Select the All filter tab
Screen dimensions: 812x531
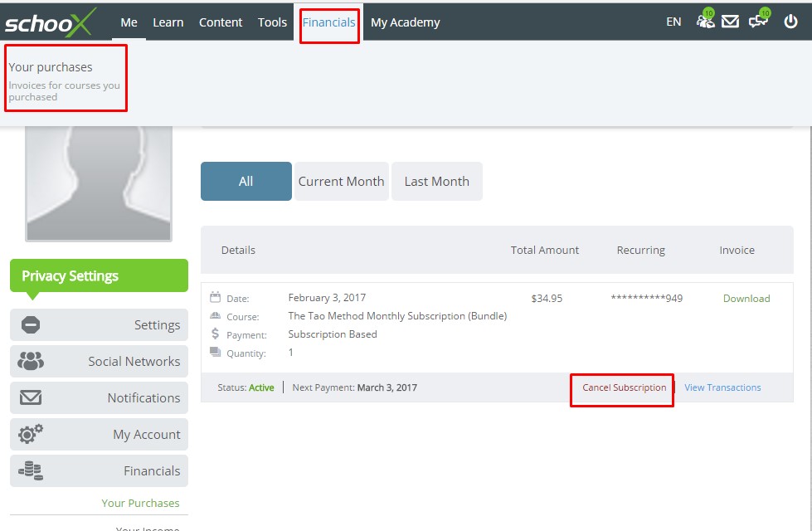point(246,182)
